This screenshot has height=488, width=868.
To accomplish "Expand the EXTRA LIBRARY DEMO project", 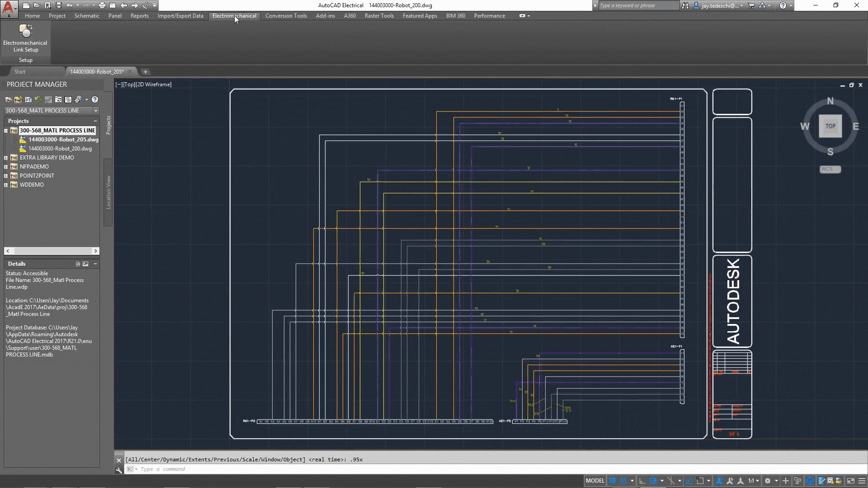I will (x=6, y=158).
